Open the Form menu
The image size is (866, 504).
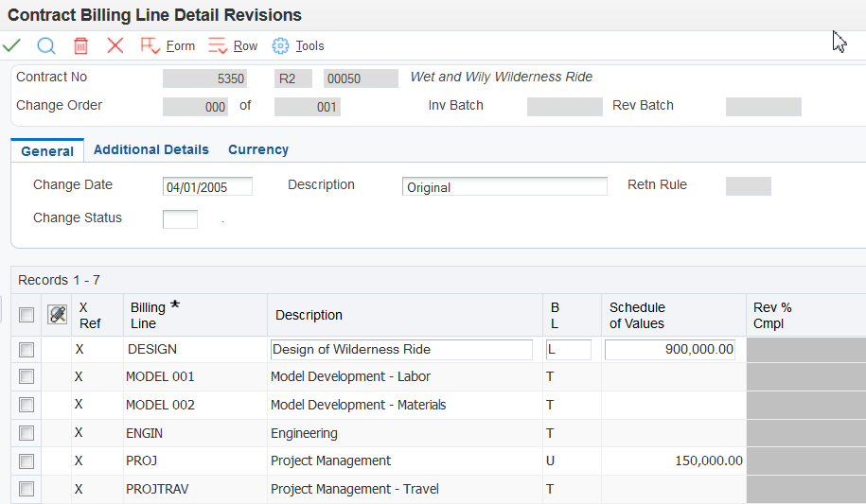coord(180,45)
